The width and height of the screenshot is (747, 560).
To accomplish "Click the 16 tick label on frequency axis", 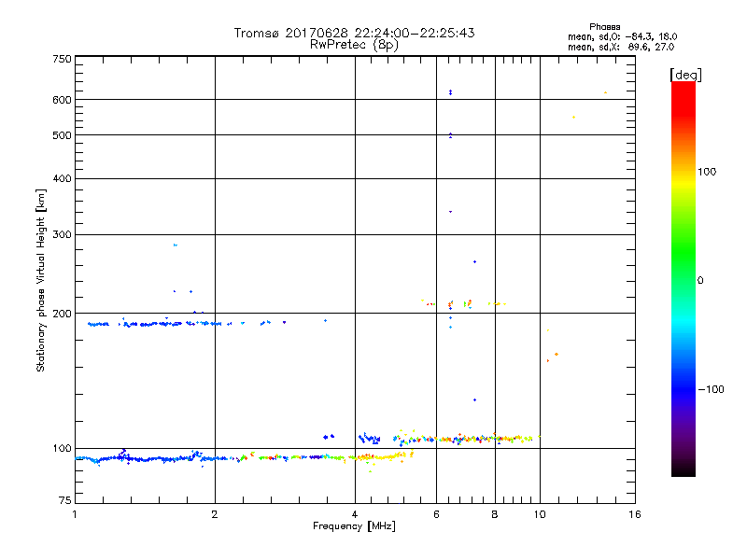I will tap(634, 515).
